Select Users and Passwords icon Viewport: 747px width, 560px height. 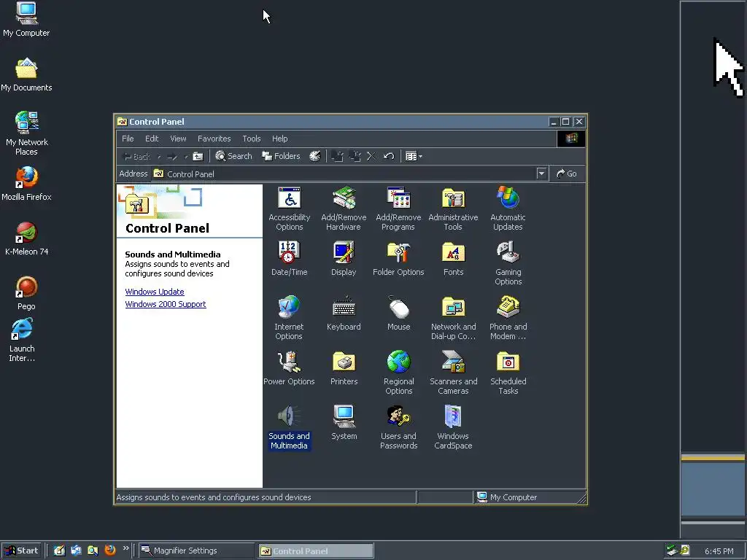click(399, 427)
